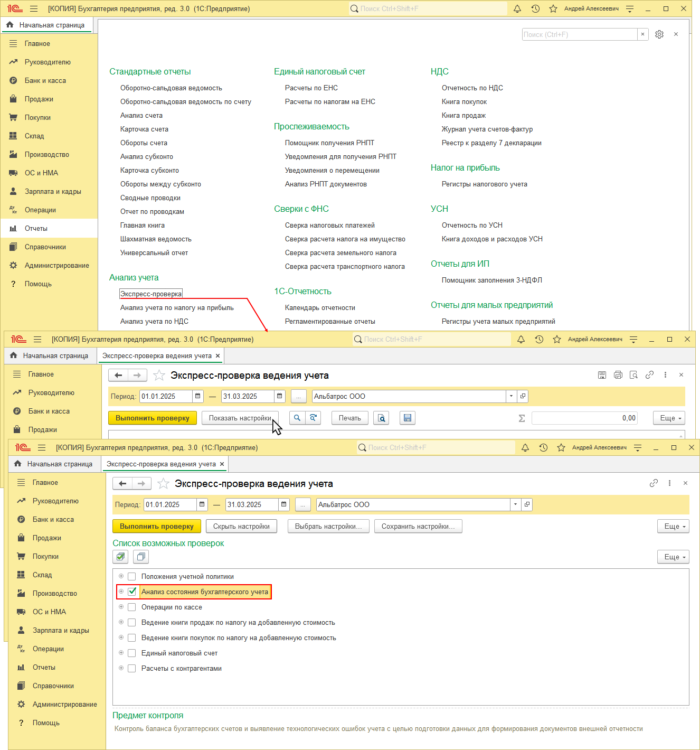Get link icon in the front window header
Viewport: 700px width, 750px height.
tap(654, 483)
